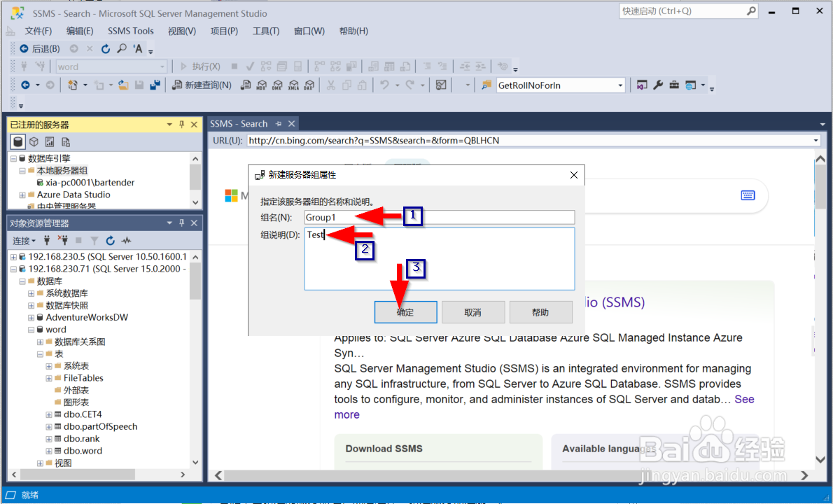Collapse the 数据库引擎 tree node
833x504 pixels.
click(x=13, y=158)
